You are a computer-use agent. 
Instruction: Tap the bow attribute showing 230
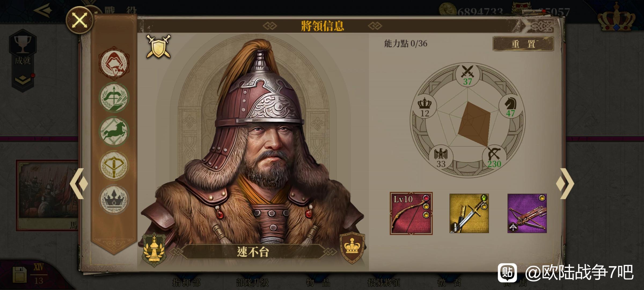pyautogui.click(x=494, y=157)
